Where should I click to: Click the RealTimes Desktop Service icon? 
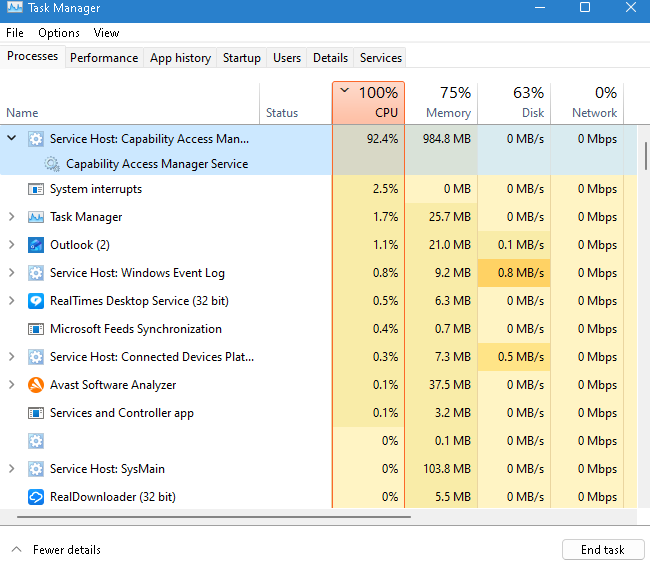36,301
